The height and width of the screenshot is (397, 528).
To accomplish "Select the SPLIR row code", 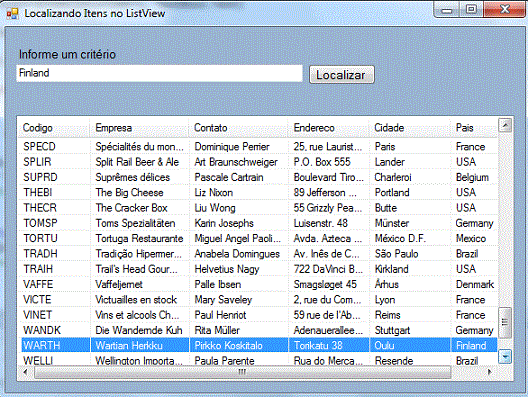I will [x=37, y=162].
